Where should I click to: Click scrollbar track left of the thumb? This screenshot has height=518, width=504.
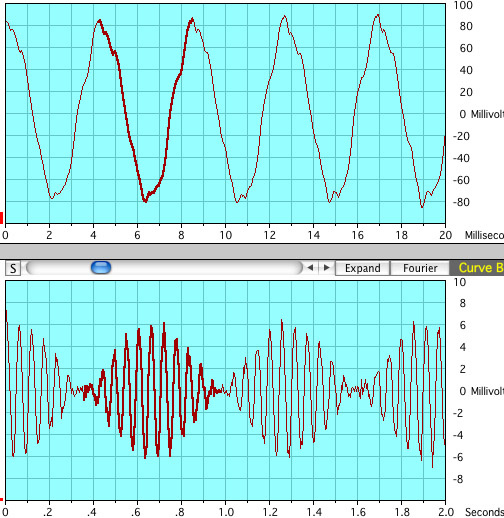click(x=59, y=268)
